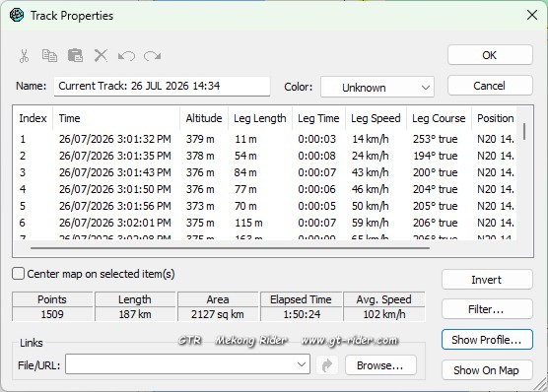Click the Show Profile... button

[487, 340]
